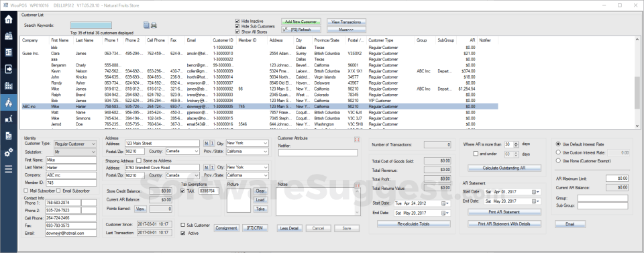
Task: Click the T button beside main Address
Action: coord(213,144)
